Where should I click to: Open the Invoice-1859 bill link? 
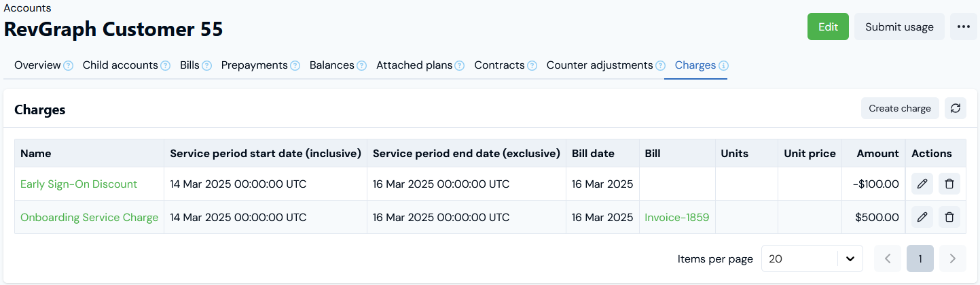click(x=676, y=218)
